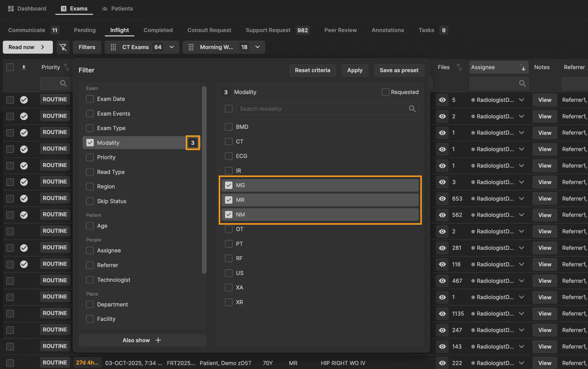The image size is (588, 369).
Task: Click the eye icon for 653 files row
Action: pos(442,199)
